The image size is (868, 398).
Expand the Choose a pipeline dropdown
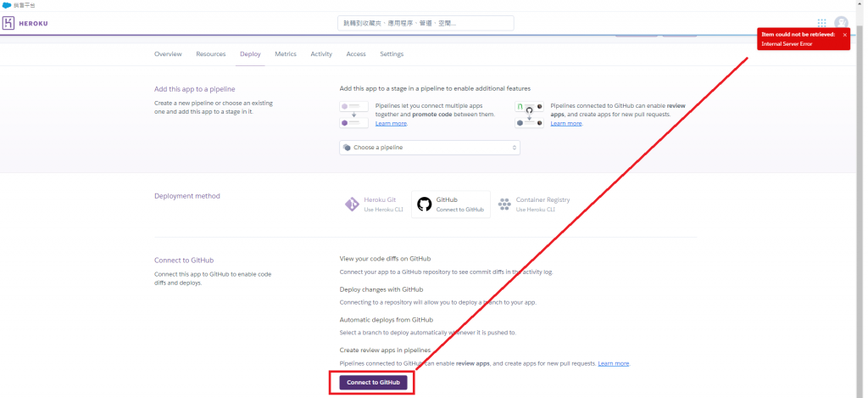point(430,148)
